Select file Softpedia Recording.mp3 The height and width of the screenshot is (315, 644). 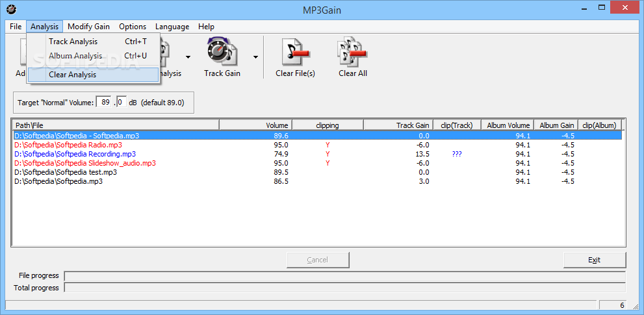click(75, 154)
